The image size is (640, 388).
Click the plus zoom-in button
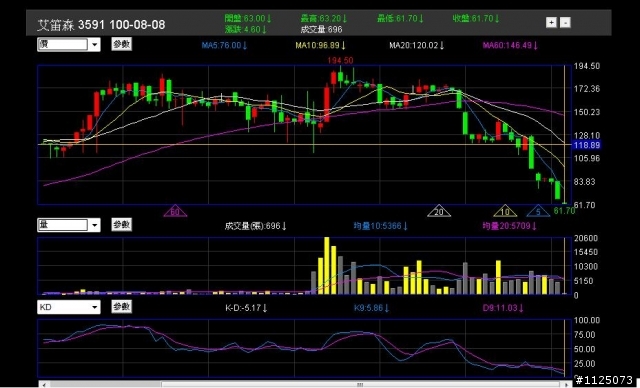point(551,22)
